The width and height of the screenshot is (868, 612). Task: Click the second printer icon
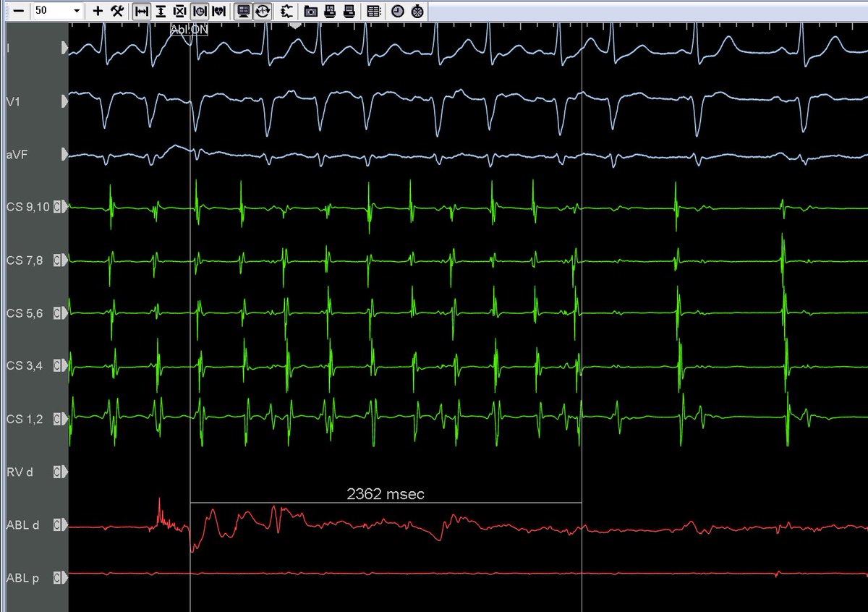[349, 11]
